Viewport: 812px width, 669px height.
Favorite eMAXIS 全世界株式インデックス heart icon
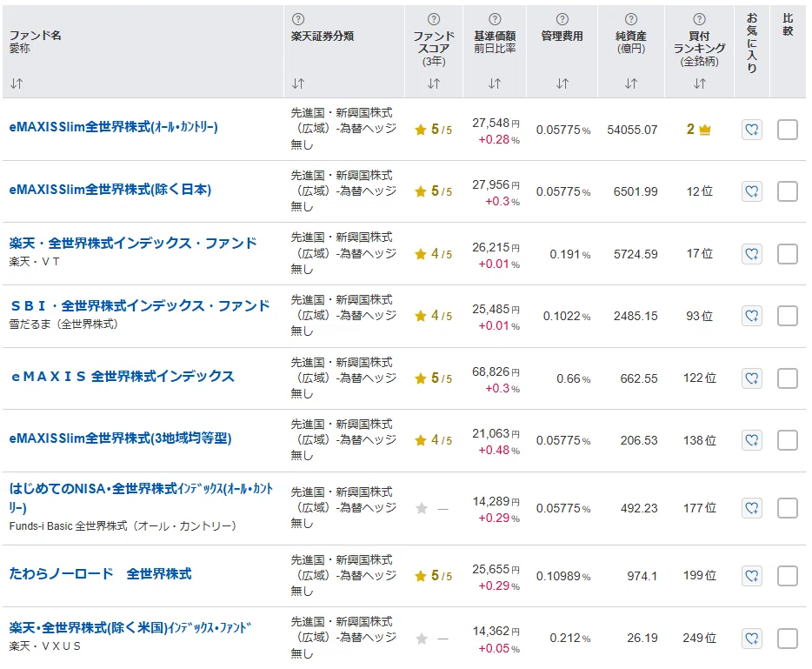752,378
